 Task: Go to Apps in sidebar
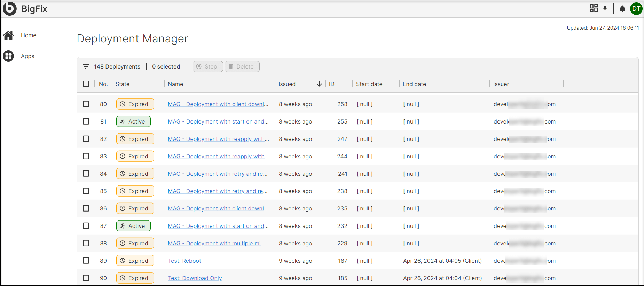tap(28, 56)
